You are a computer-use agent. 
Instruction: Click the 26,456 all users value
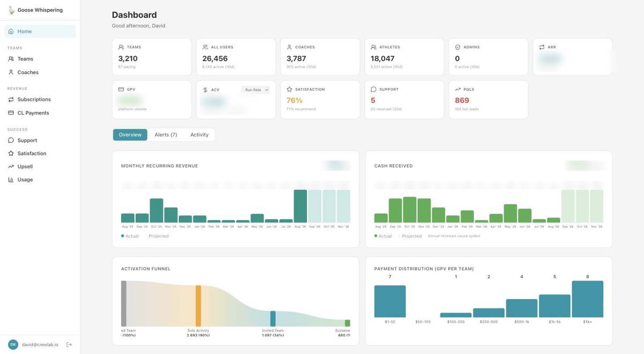(215, 59)
